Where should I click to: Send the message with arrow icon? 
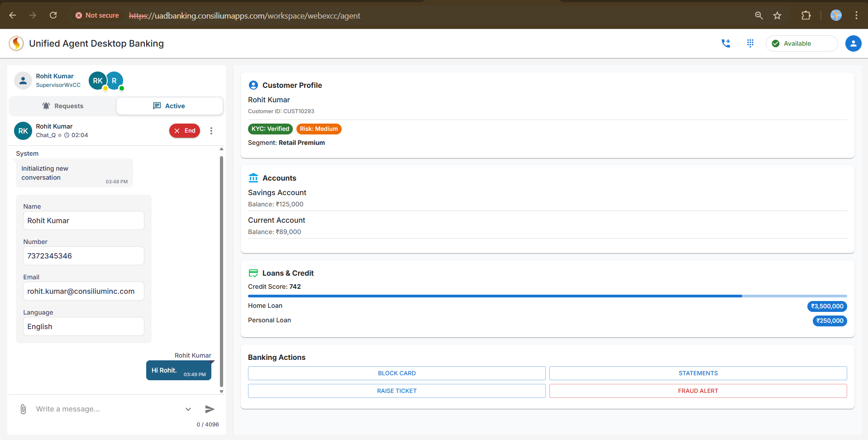(210, 409)
